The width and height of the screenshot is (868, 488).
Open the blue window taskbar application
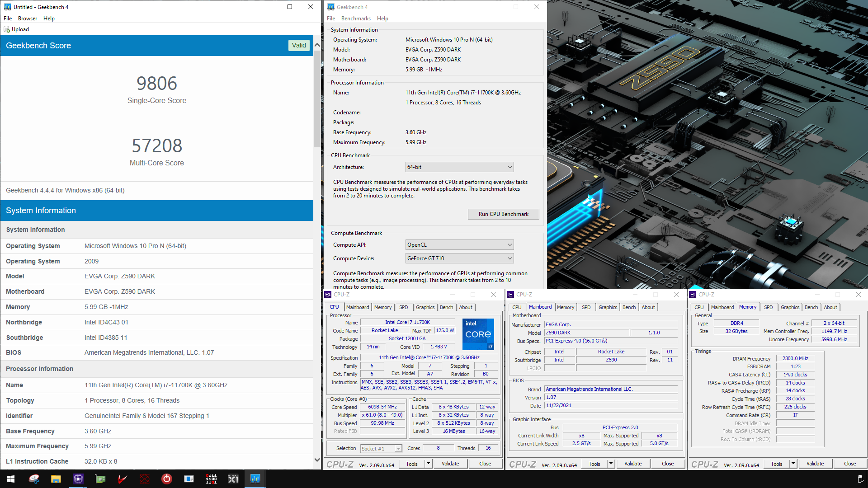coord(189,479)
